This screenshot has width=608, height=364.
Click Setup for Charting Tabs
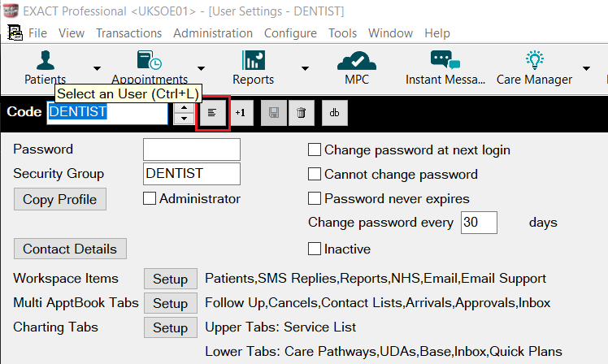click(x=171, y=327)
